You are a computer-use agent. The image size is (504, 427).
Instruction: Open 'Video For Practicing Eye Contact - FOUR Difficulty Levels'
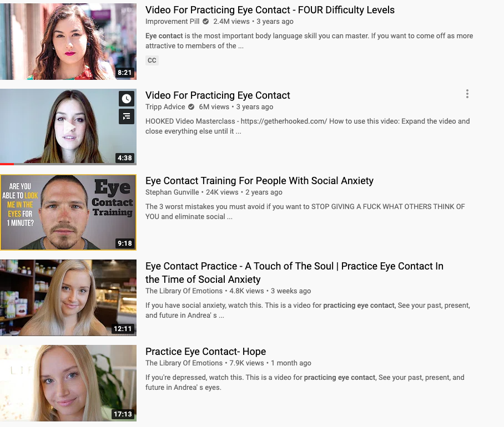click(270, 10)
